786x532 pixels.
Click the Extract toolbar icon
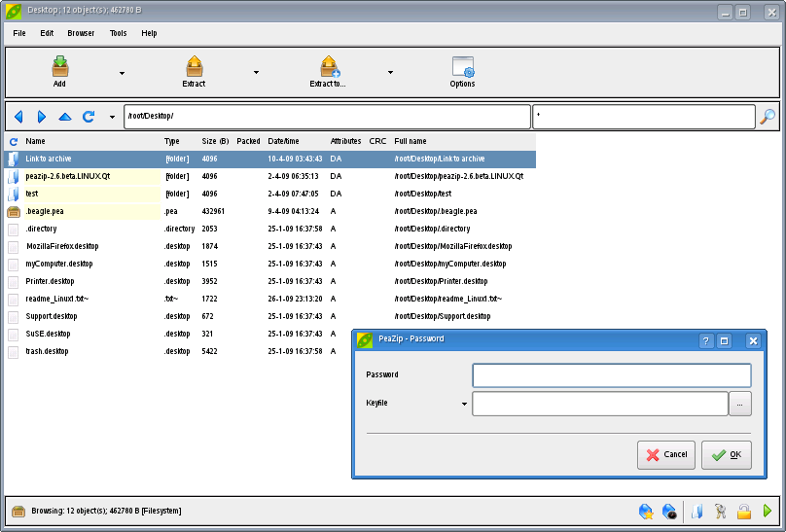coord(194,67)
